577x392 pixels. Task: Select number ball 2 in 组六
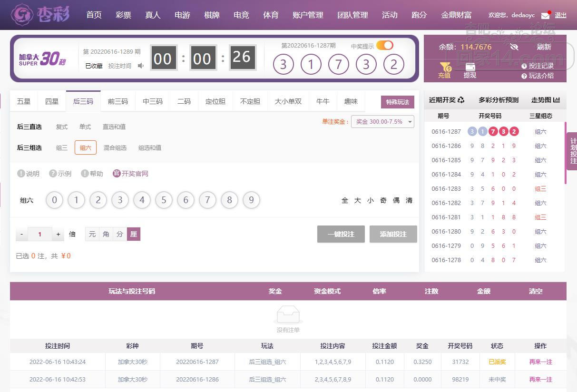(98, 200)
